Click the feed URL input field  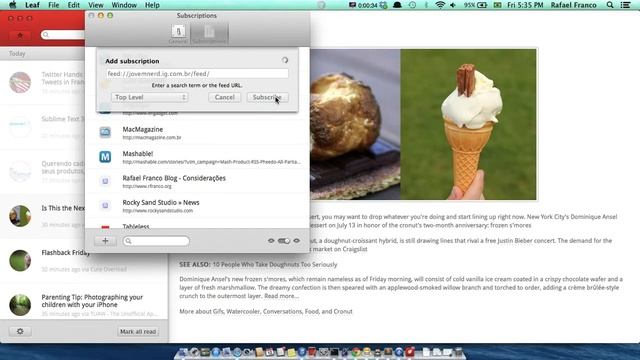[197, 73]
